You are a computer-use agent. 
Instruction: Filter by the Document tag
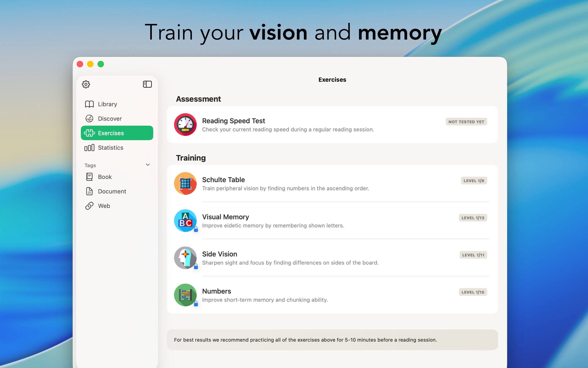click(x=117, y=191)
